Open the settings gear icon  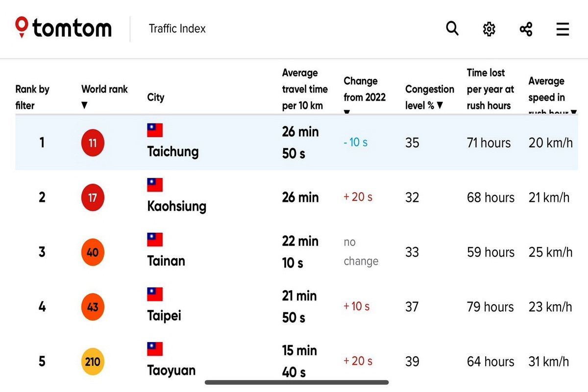coord(489,29)
